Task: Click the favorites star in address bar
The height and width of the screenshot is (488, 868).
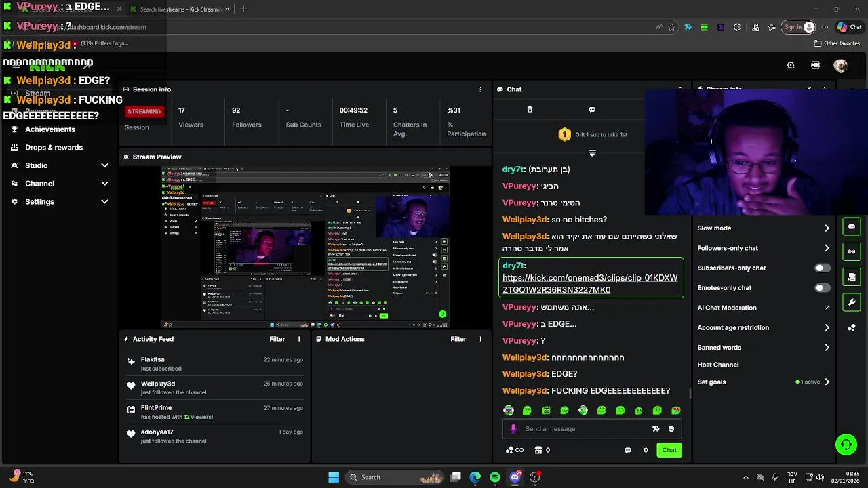Action: click(672, 27)
